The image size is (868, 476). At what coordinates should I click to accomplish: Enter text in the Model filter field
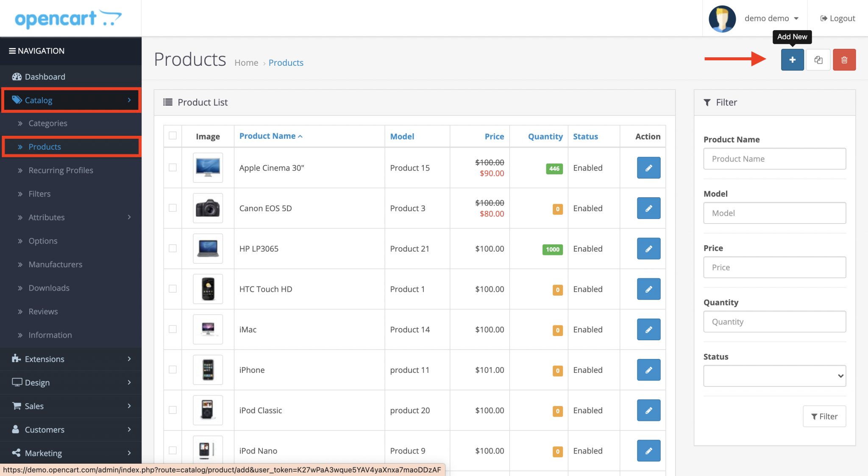click(x=774, y=213)
